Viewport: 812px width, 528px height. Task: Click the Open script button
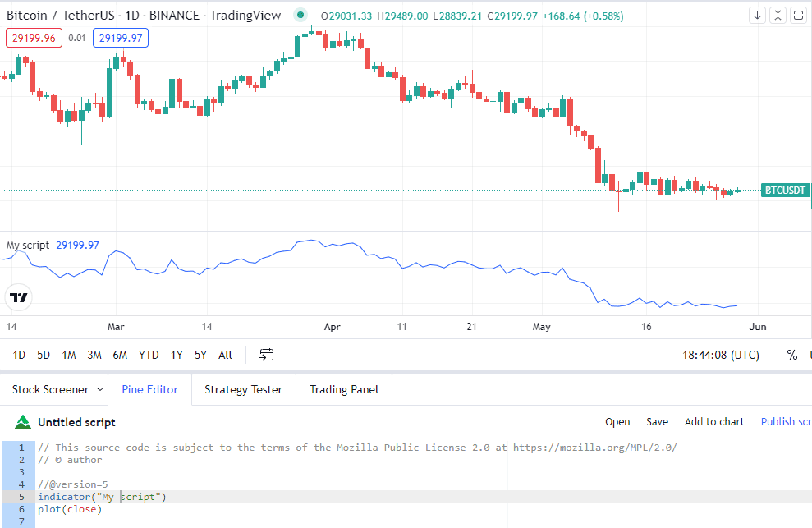(x=617, y=422)
